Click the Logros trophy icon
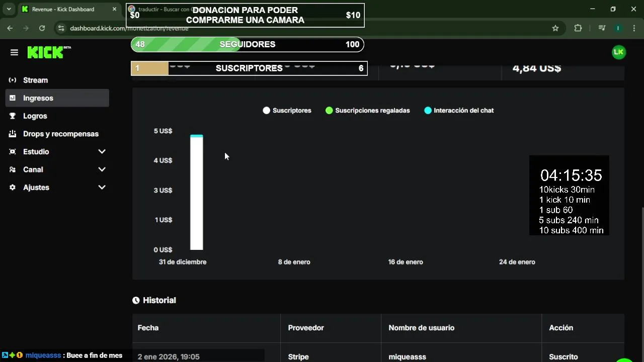 (x=13, y=116)
